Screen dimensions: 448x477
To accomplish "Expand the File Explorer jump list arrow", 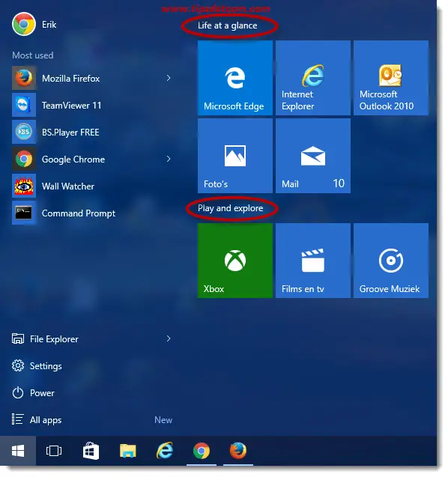I will (x=169, y=338).
